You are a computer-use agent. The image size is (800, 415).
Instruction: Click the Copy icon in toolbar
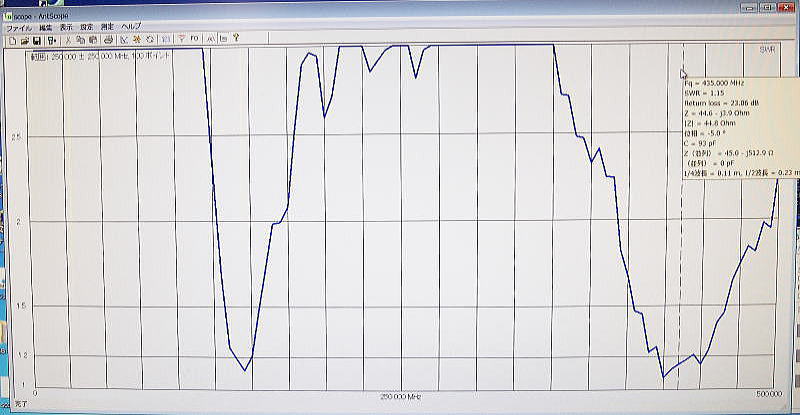[80, 39]
